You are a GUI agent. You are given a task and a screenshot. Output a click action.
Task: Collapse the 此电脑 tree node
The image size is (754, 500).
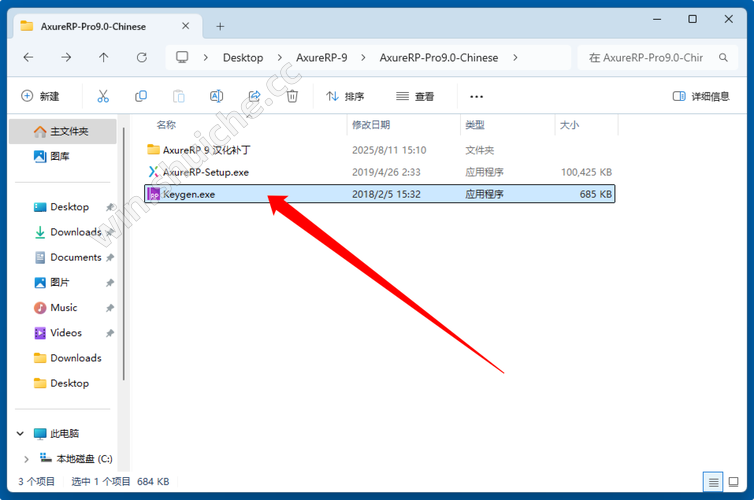click(x=20, y=434)
